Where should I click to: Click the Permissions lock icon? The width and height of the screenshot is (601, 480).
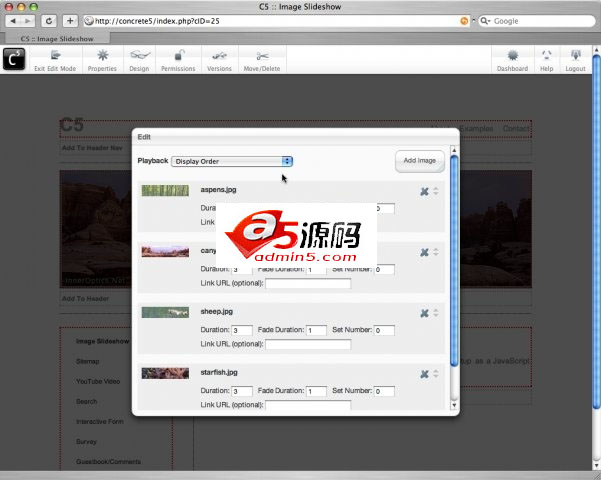coord(178,58)
